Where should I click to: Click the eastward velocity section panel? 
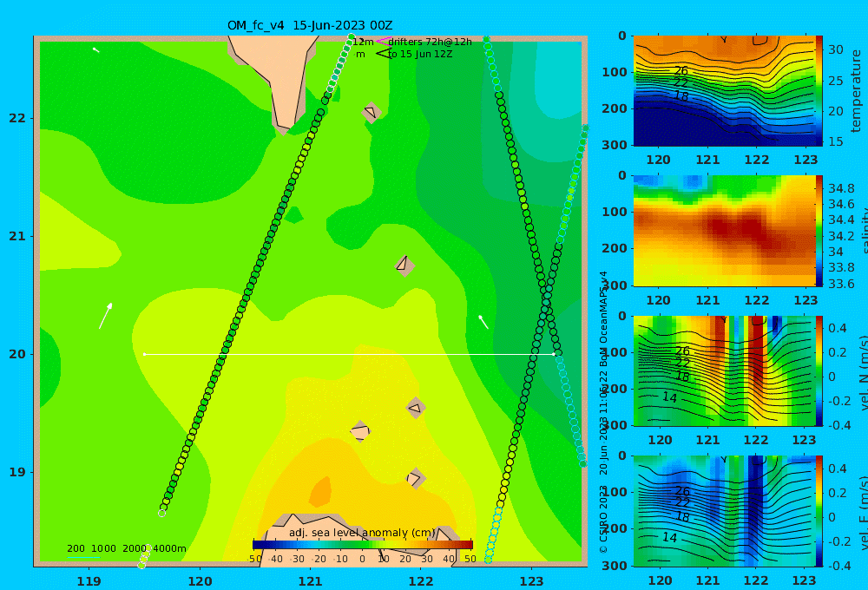point(724,511)
